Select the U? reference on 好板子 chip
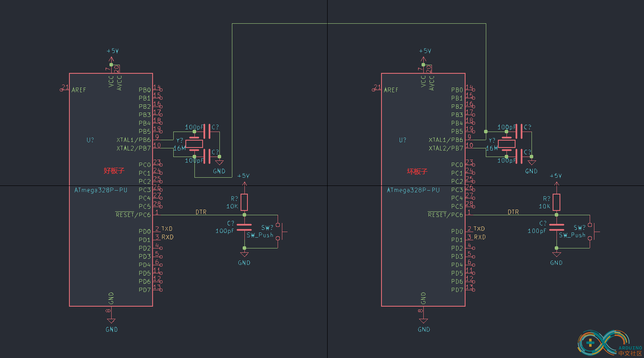 (90, 140)
